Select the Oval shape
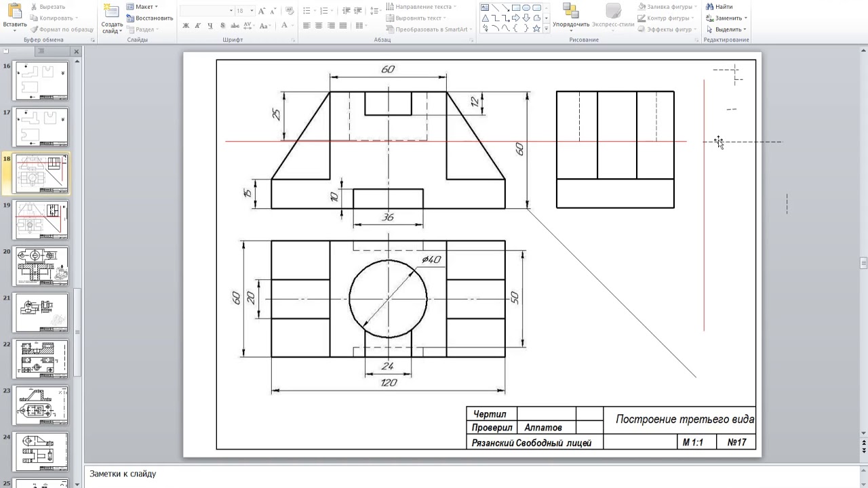This screenshot has width=868, height=488. tap(526, 7)
